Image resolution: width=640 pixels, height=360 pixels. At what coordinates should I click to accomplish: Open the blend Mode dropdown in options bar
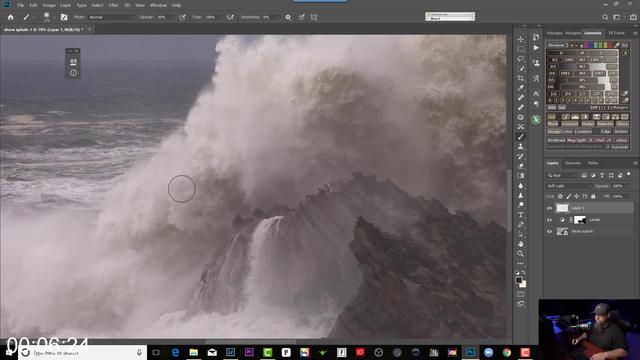[x=111, y=17]
